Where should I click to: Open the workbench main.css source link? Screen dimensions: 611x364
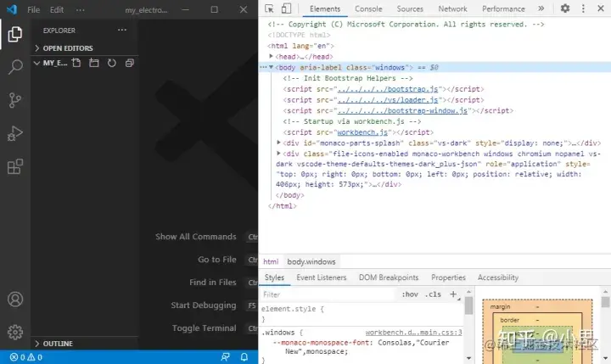pos(414,333)
